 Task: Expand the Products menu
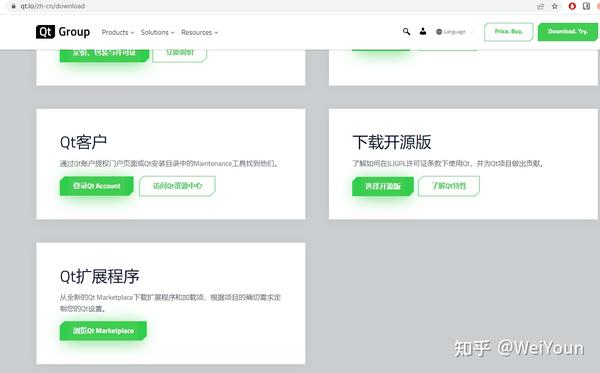[118, 33]
